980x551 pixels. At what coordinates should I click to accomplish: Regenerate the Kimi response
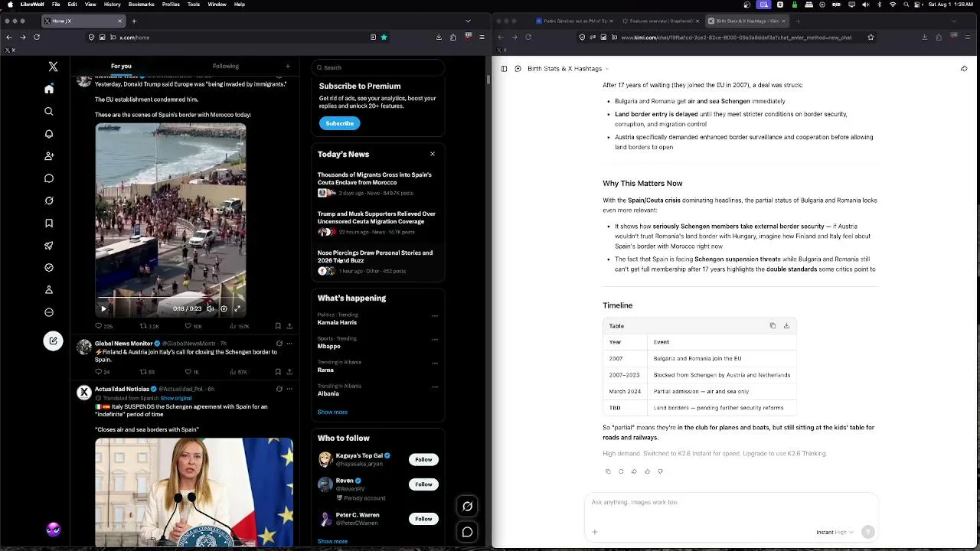tap(621, 471)
